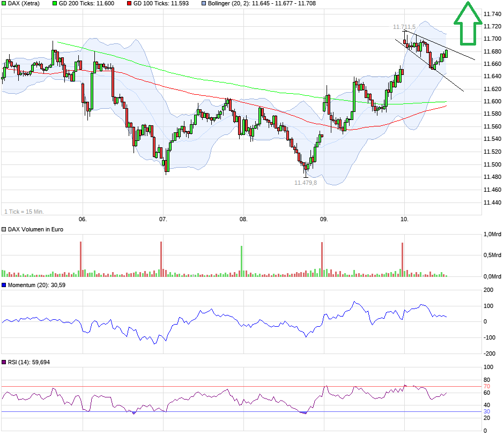Viewport: 504px width, 436px height.
Task: Click the date label '07.'
Action: pos(164,219)
